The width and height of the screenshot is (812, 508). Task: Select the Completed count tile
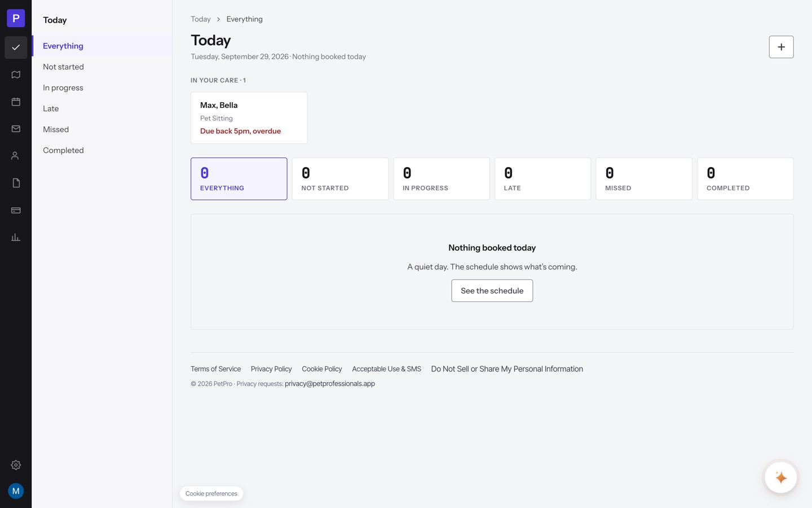click(x=745, y=179)
